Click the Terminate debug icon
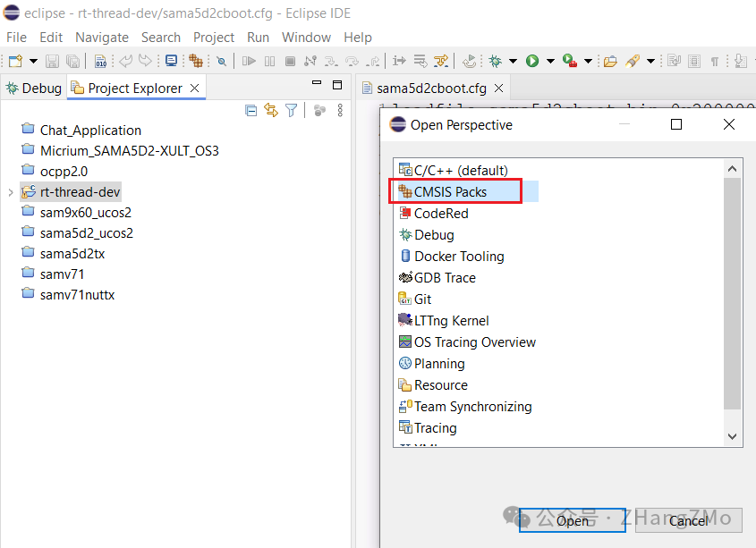Viewport: 756px width, 548px height. (x=290, y=61)
